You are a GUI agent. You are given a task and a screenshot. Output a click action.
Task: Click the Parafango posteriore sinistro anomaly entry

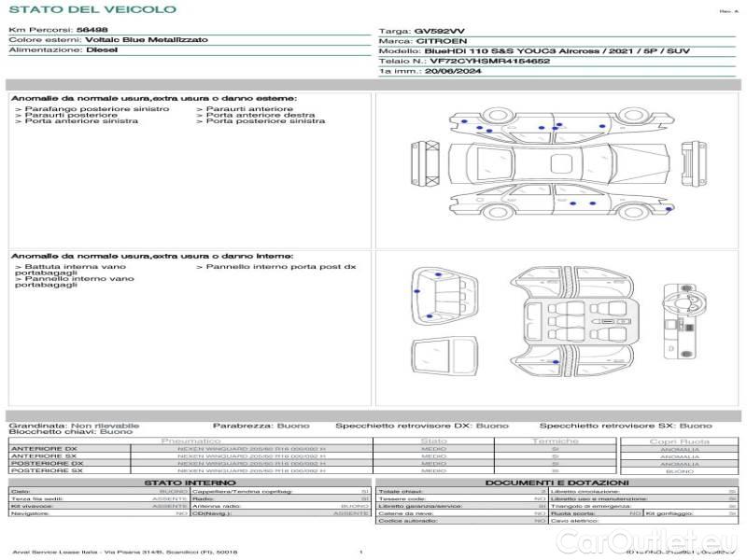(x=92, y=109)
